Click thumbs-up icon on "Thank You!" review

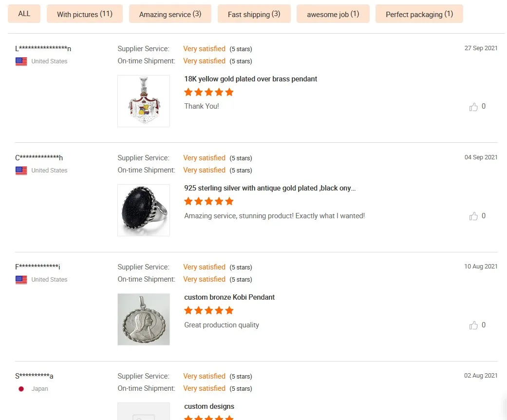click(473, 107)
